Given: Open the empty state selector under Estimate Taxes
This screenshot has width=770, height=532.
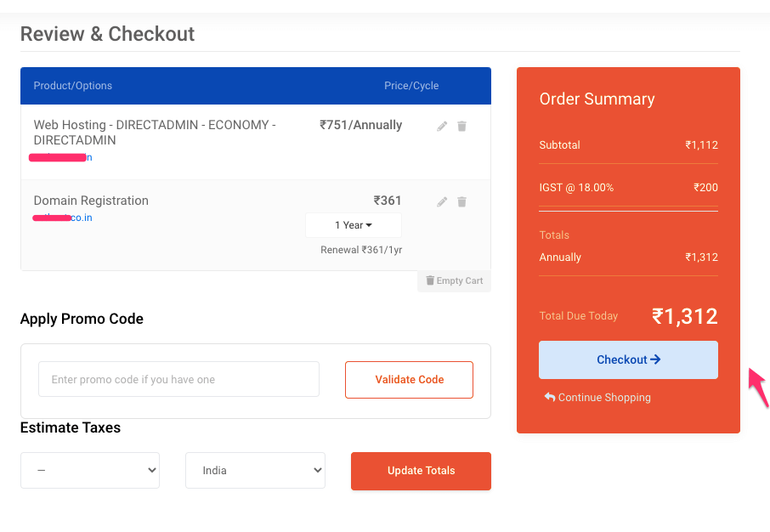Looking at the screenshot, I should click(x=90, y=470).
